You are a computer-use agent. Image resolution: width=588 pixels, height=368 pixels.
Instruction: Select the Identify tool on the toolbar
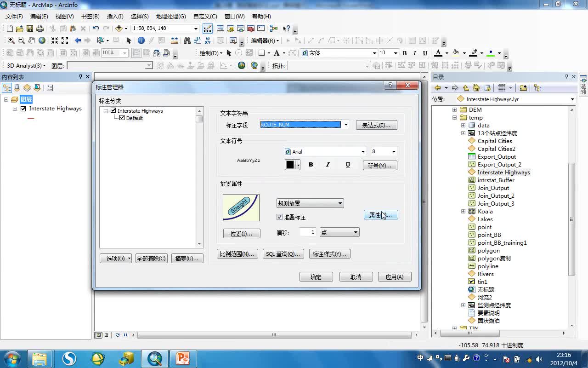pyautogui.click(x=142, y=40)
